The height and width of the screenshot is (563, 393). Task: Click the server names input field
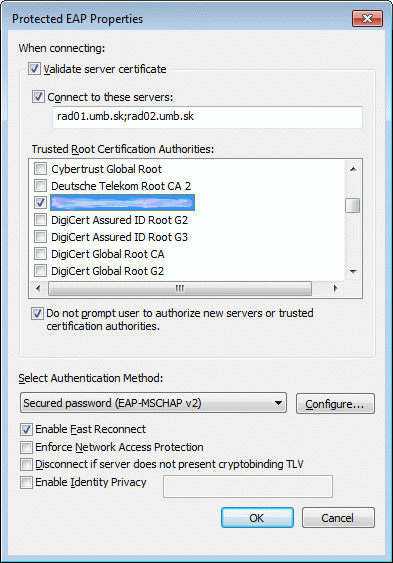click(x=207, y=117)
